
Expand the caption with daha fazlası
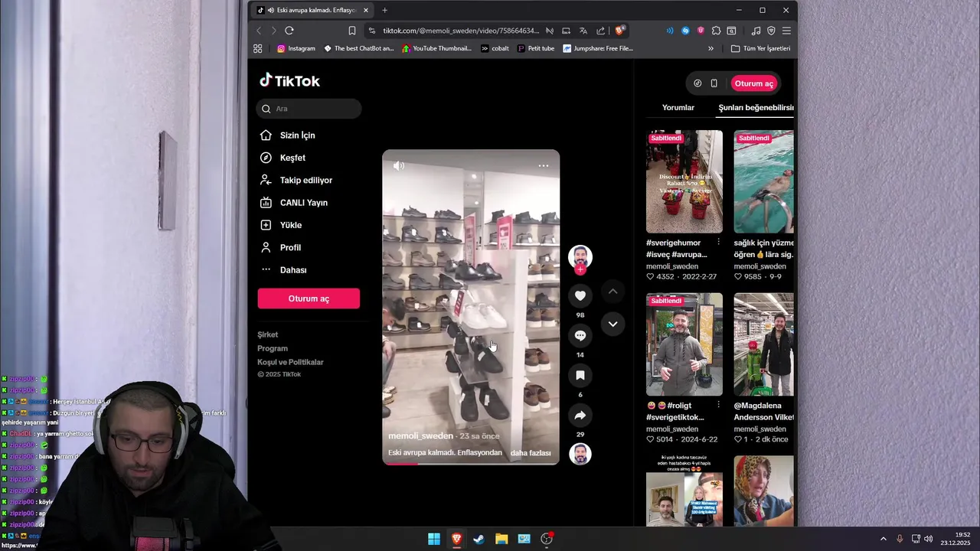531,453
